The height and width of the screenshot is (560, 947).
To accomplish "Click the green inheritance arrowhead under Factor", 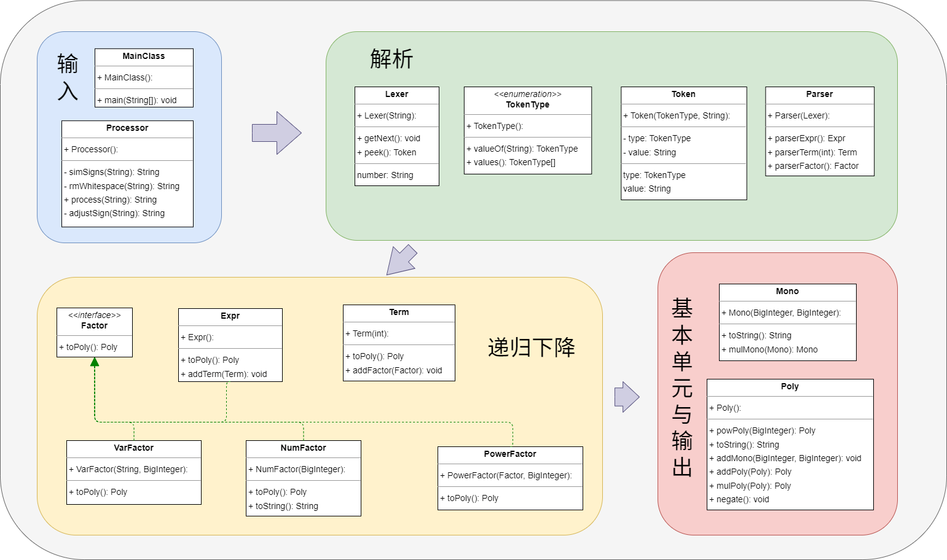I will click(95, 362).
